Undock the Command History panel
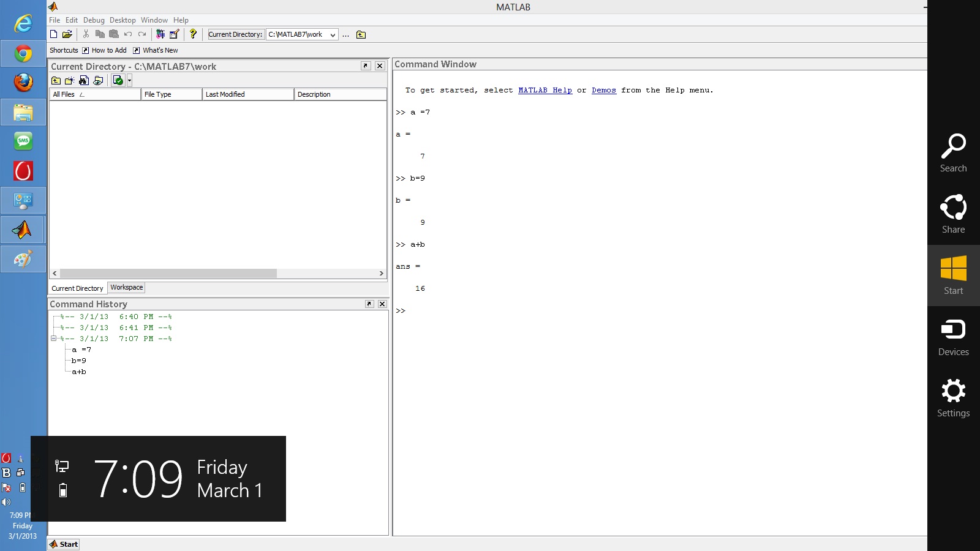This screenshot has height=551, width=980. pos(369,304)
